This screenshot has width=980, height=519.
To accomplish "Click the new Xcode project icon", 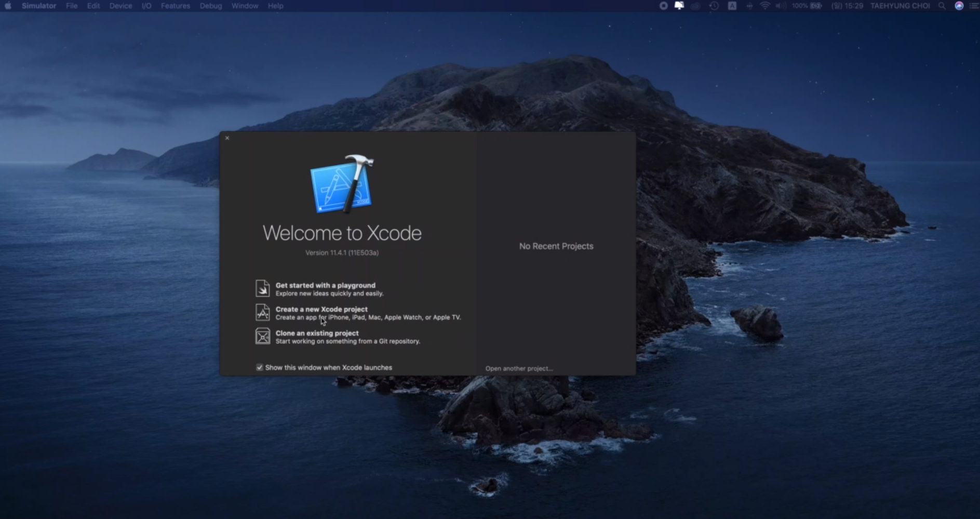I will click(x=262, y=312).
